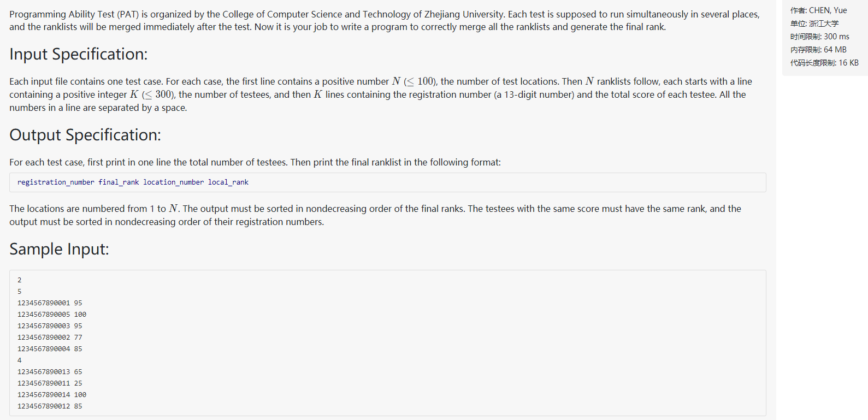
Task: Click sample line 1234567890002 77
Action: 50,338
